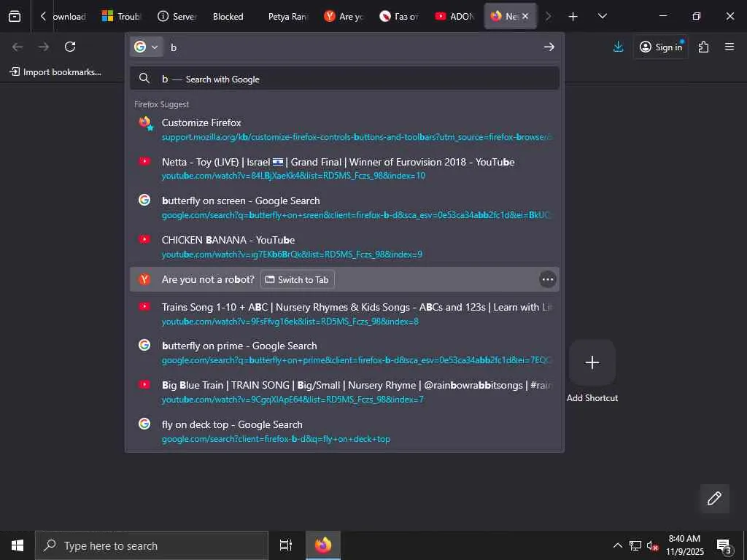Click the Add Shortcut plus tile
The width and height of the screenshot is (747, 560).
592,362
